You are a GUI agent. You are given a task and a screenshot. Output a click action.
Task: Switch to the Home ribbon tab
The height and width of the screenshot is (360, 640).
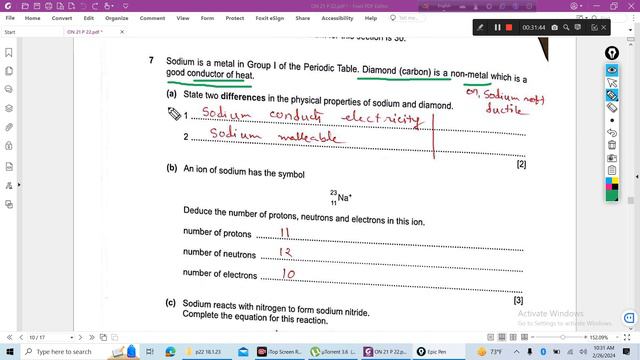point(32,18)
